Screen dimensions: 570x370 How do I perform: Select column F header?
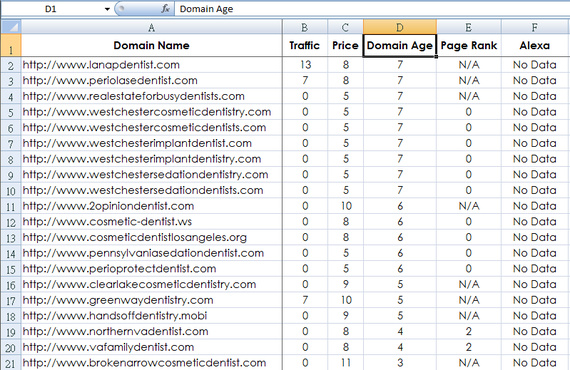pyautogui.click(x=534, y=27)
